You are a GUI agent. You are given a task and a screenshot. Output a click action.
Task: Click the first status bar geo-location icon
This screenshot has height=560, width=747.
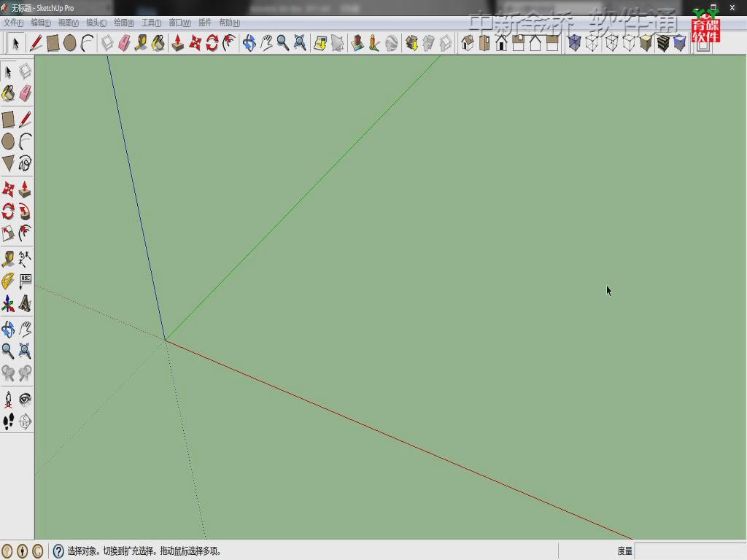(7, 551)
